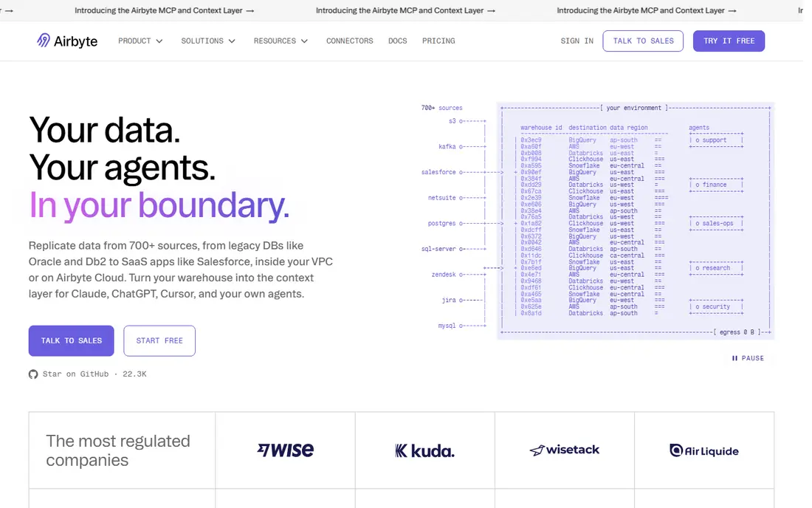Image resolution: width=812 pixels, height=508 pixels.
Task: Click the Start Free button
Action: point(159,340)
